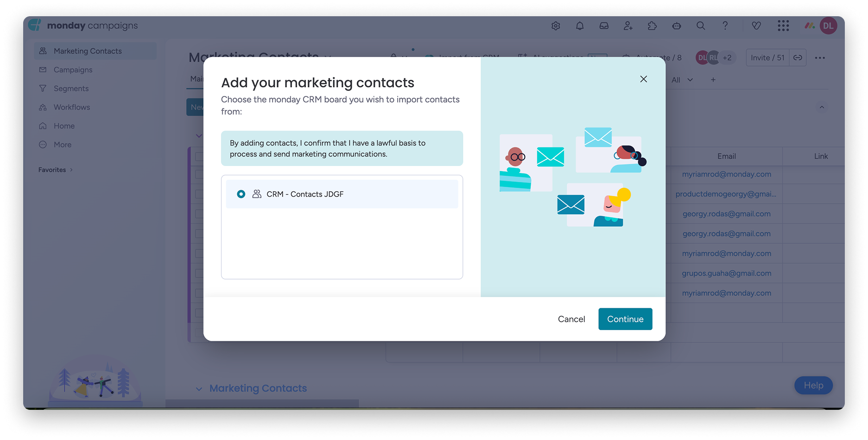Image resolution: width=868 pixels, height=440 pixels.
Task: Click the bottom Marketing Contacts group title
Action: click(x=258, y=389)
